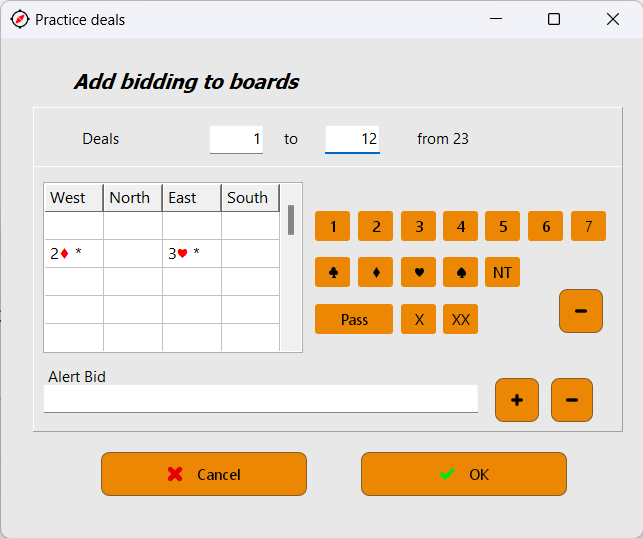
Task: Click the Deals starting number field
Action: (x=236, y=139)
